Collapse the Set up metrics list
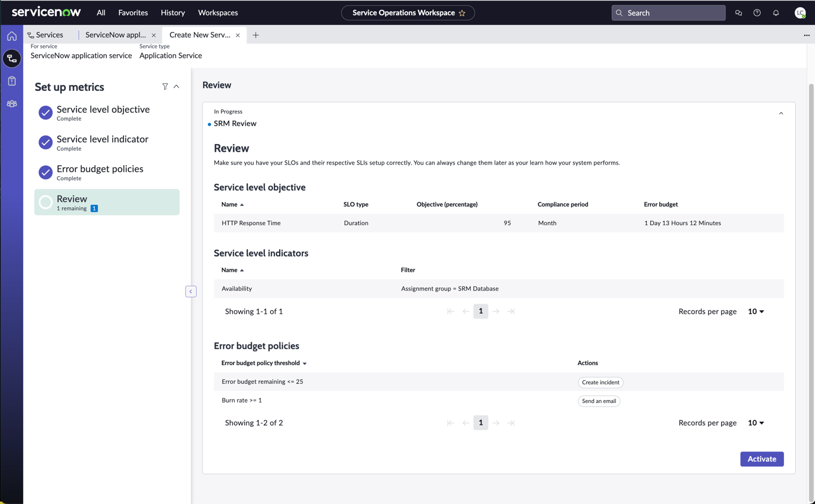 pos(176,86)
